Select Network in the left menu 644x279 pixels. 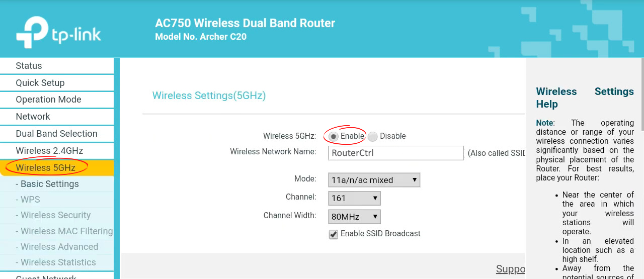coord(33,117)
